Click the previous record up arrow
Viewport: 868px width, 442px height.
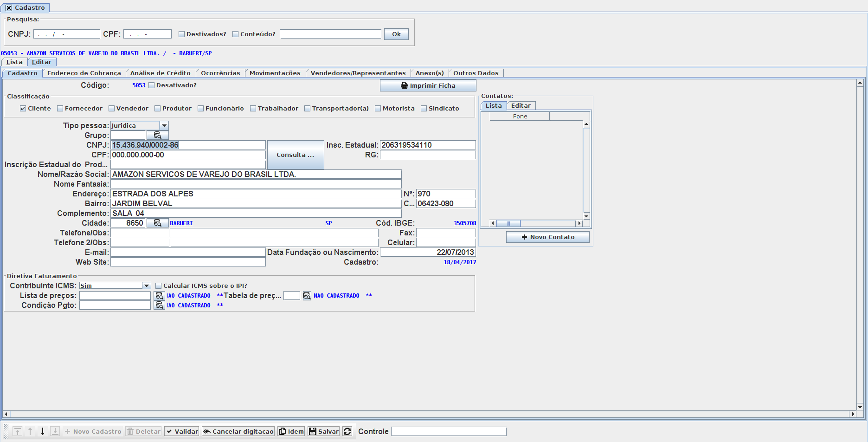[x=30, y=431]
